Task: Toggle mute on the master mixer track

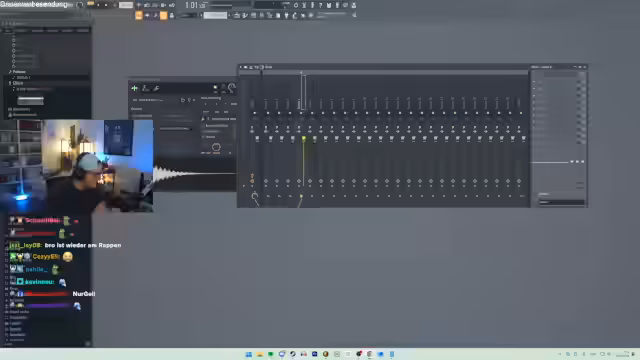Action: coord(257,139)
